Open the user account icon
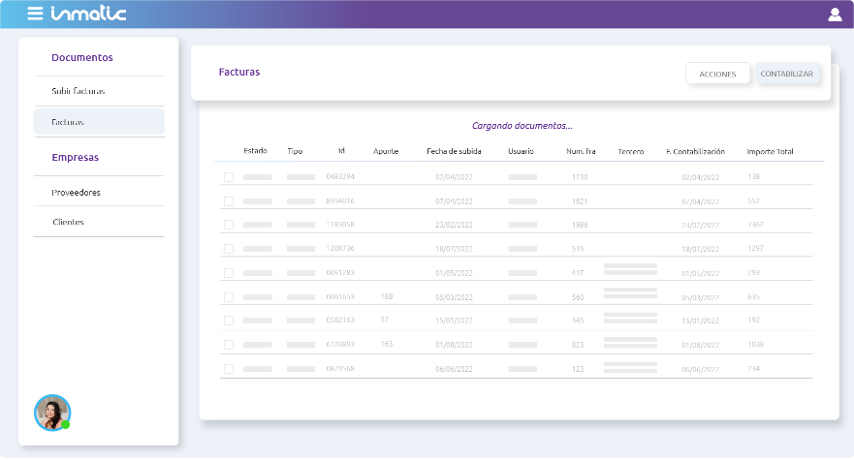 coord(835,14)
